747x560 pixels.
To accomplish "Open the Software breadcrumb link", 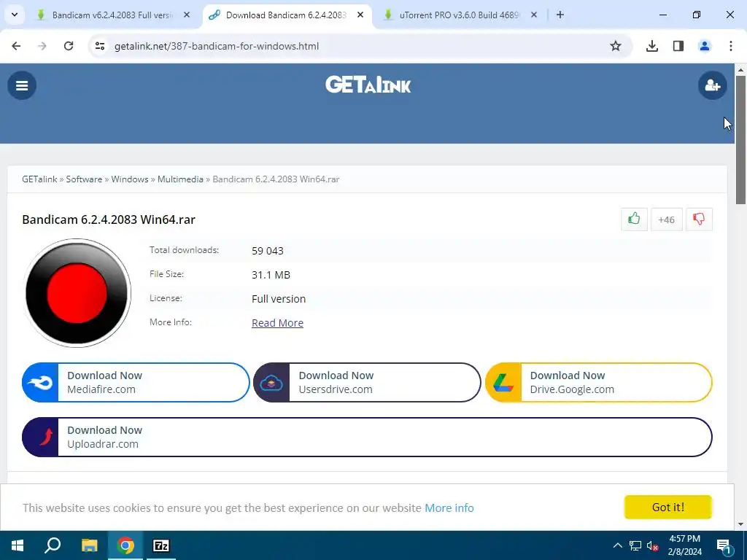I will click(84, 179).
